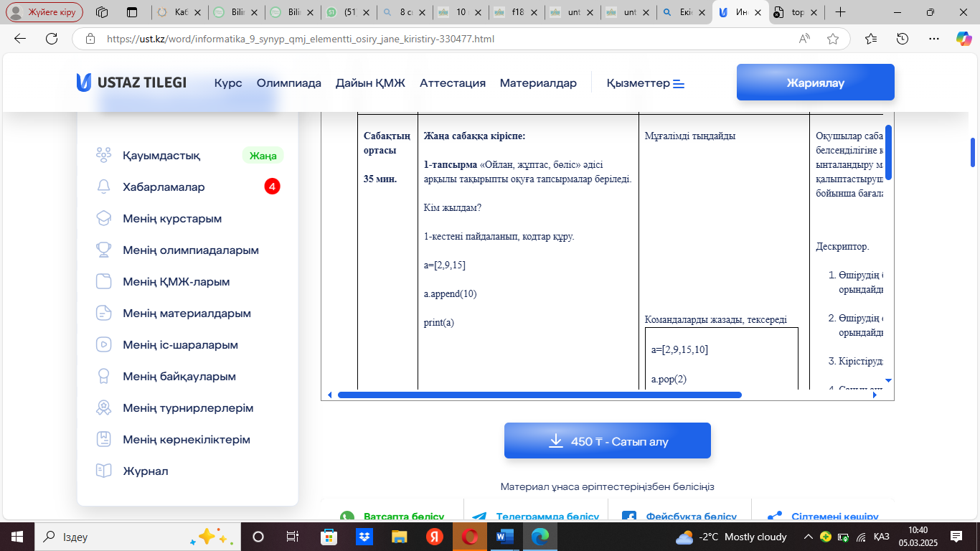Open Task View on the taskbar

tap(293, 537)
